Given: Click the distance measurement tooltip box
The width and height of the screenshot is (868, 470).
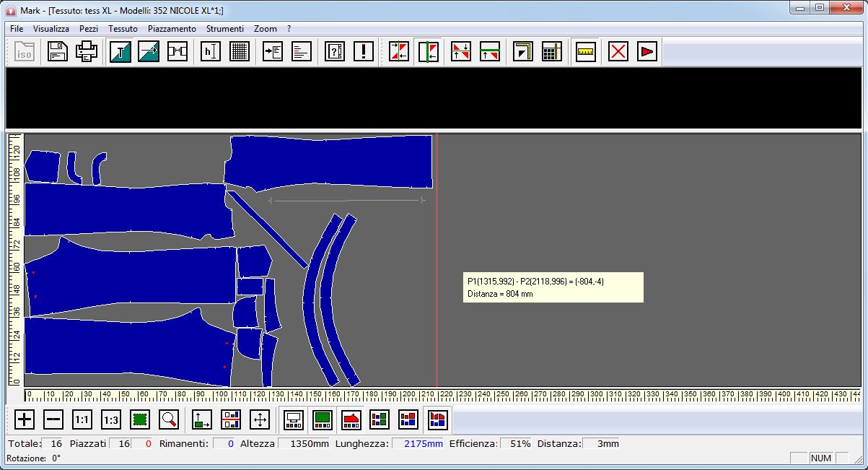Looking at the screenshot, I should (x=553, y=287).
